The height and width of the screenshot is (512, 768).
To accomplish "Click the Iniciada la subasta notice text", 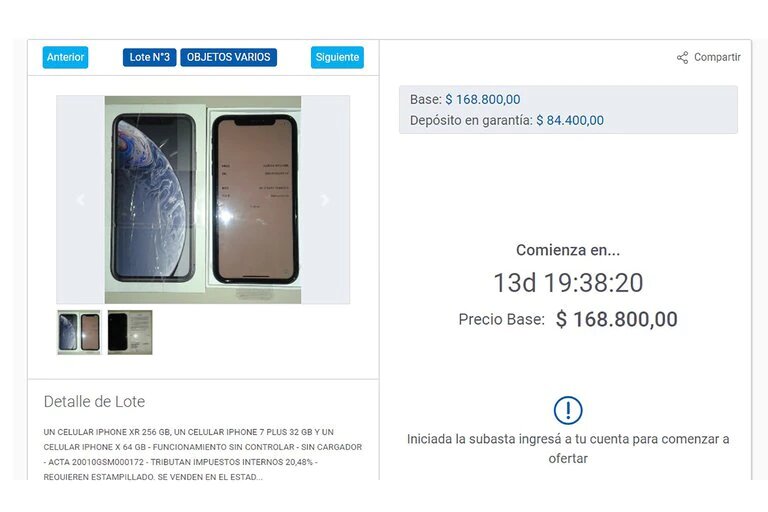I will click(568, 449).
